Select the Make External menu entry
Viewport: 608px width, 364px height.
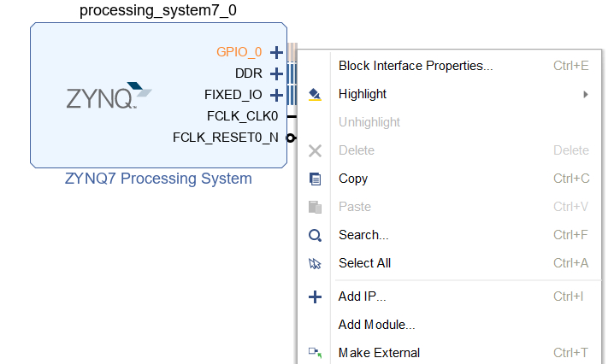379,353
